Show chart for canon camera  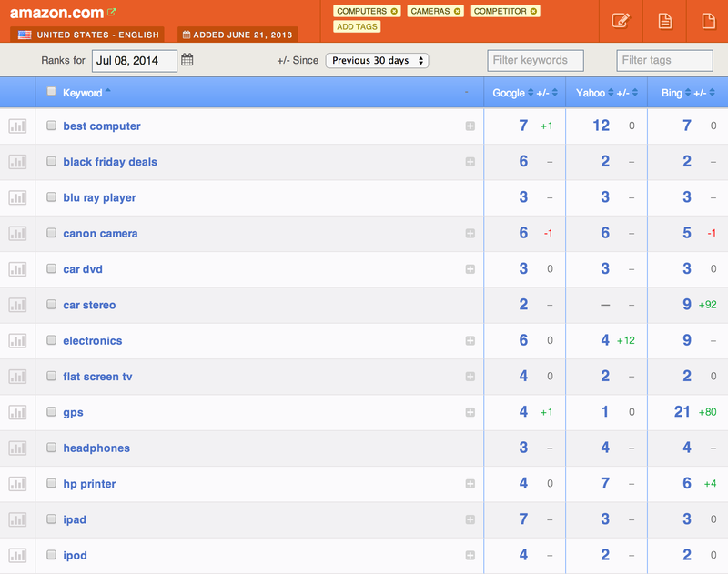click(x=17, y=233)
